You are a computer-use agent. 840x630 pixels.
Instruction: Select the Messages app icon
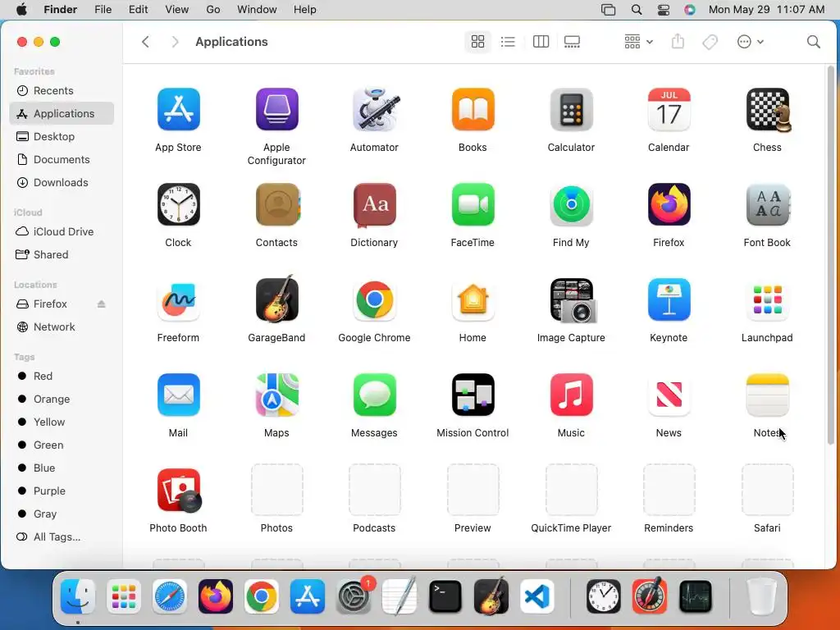tap(374, 395)
